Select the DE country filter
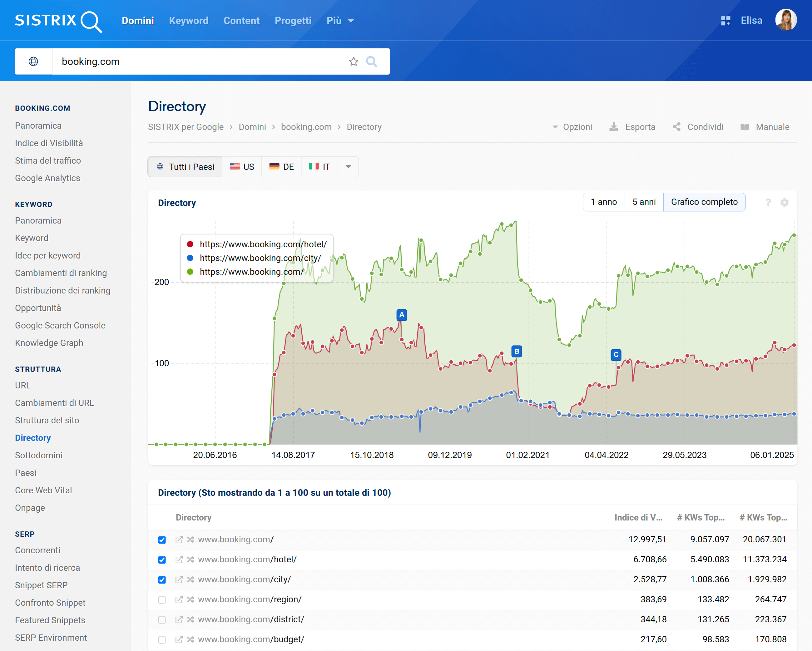The height and width of the screenshot is (651, 812). 282,167
